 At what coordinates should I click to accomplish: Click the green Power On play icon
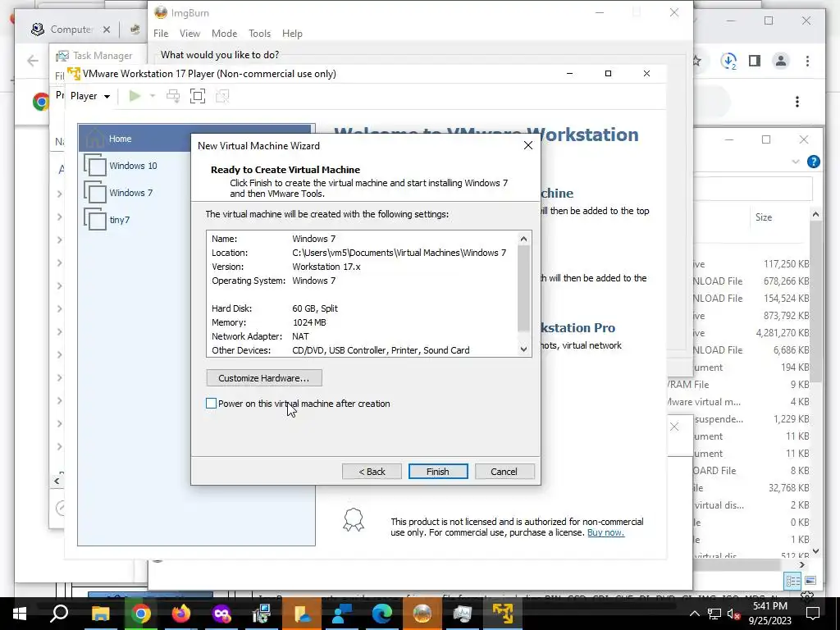[x=135, y=96]
